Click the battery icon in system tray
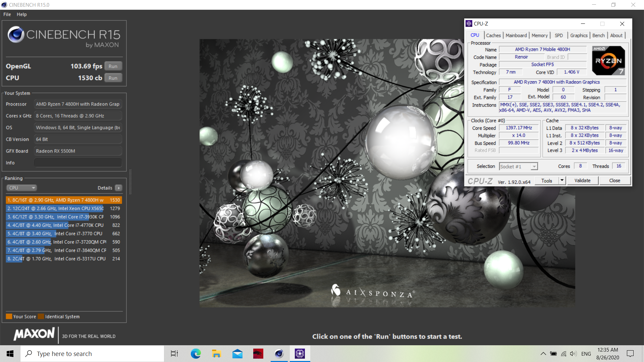The width and height of the screenshot is (644, 362). click(x=553, y=354)
